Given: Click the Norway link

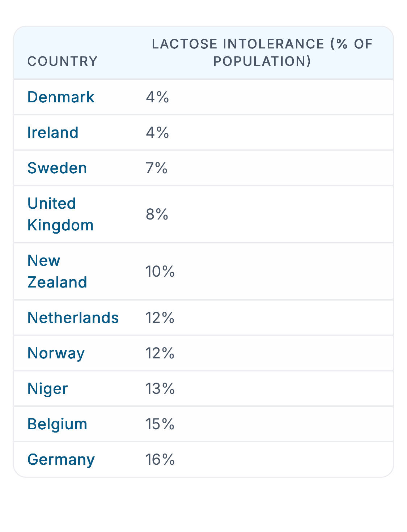Looking at the screenshot, I should (56, 353).
